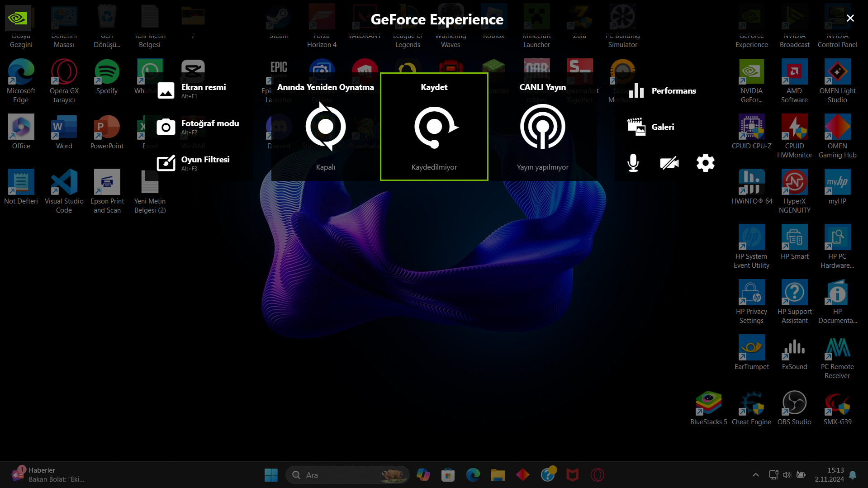Image resolution: width=868 pixels, height=488 pixels.
Task: Toggle the camera in overlay
Action: [x=669, y=163]
